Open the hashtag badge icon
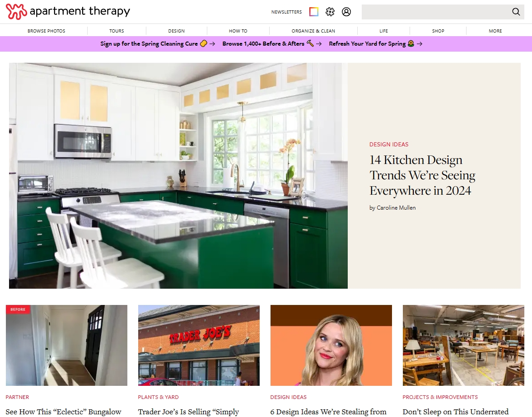The image size is (532, 417). 330,12
